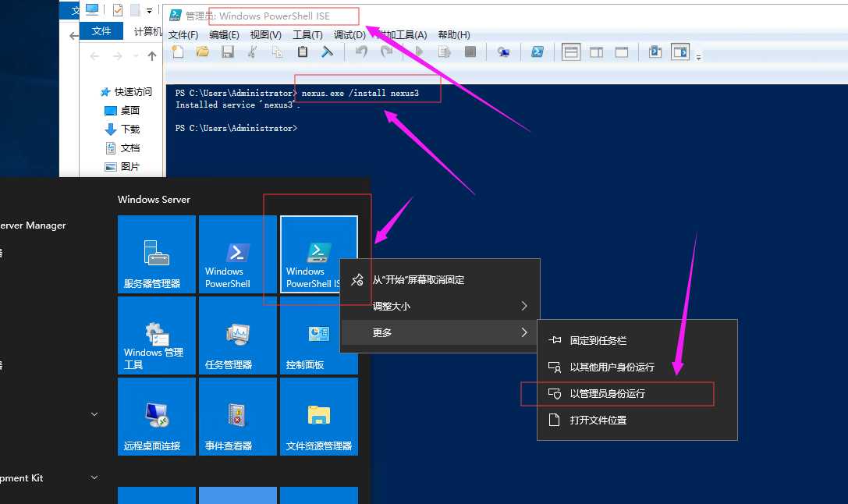Open 文件资源管理器 start tile
The width and height of the screenshot is (848, 504).
coord(319,417)
